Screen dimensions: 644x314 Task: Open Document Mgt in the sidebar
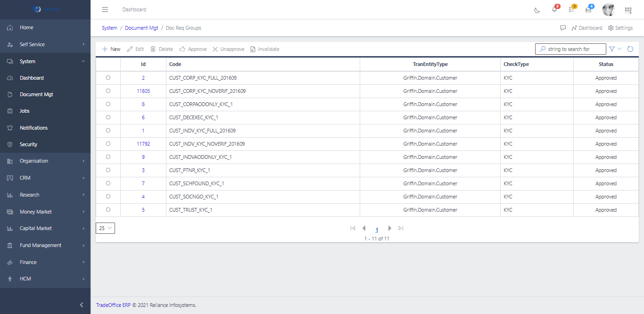point(36,94)
